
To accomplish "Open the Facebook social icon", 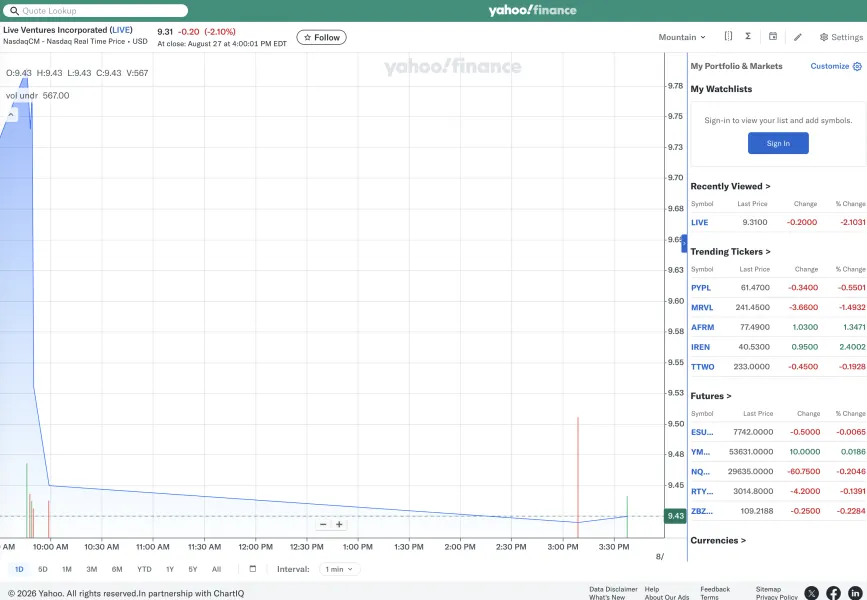I will [833, 593].
